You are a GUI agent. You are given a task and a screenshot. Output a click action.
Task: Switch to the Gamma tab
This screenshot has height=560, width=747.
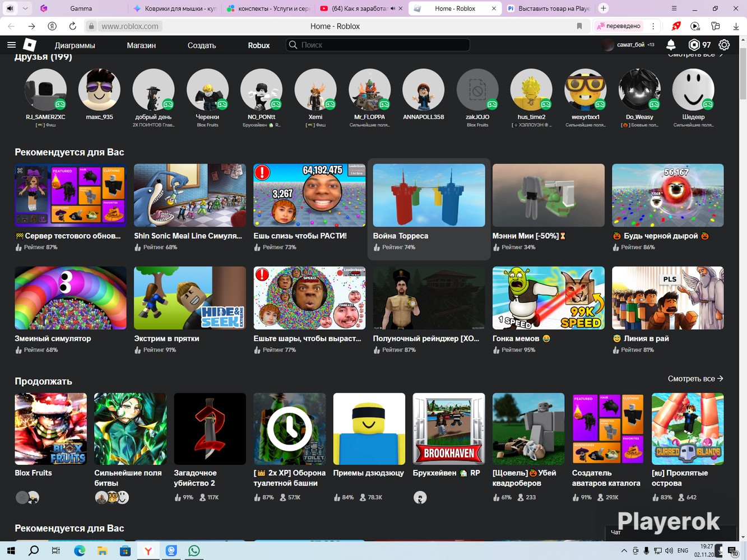click(81, 8)
